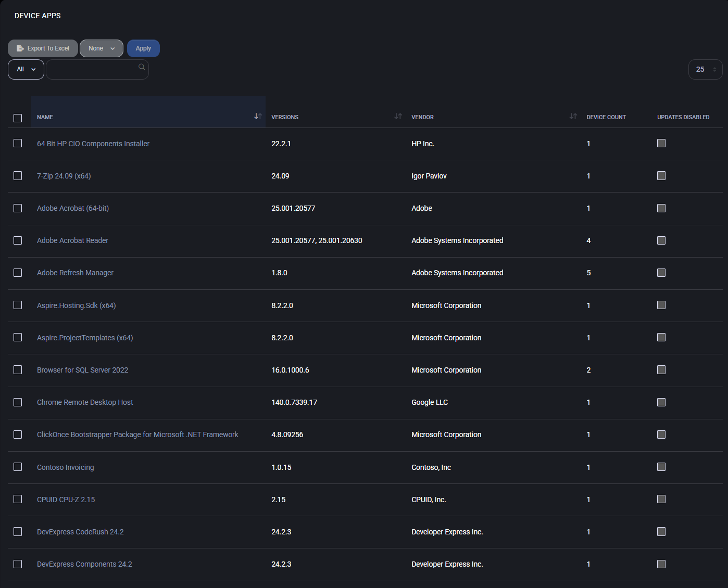This screenshot has width=728, height=588.
Task: Toggle Updates Disabled for Aspire.Hosting.Sdk
Action: (661, 305)
